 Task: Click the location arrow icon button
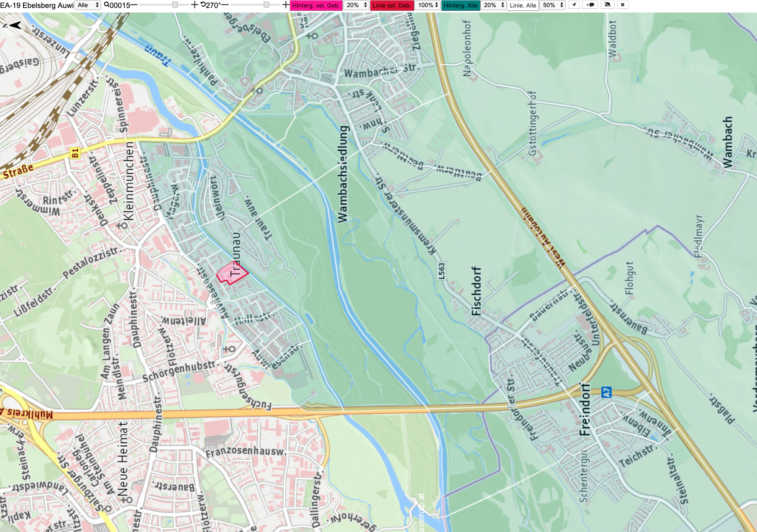click(x=574, y=5)
